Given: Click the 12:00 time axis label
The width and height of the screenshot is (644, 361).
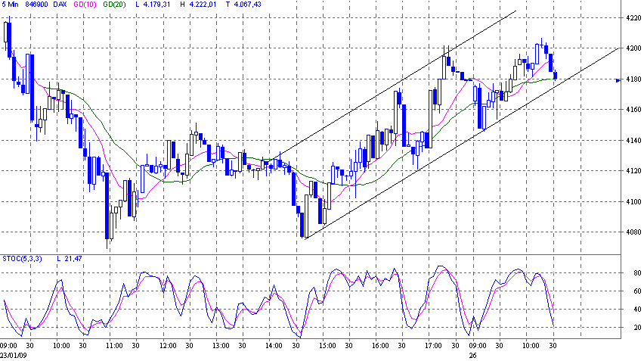Looking at the screenshot, I should coord(168,346).
